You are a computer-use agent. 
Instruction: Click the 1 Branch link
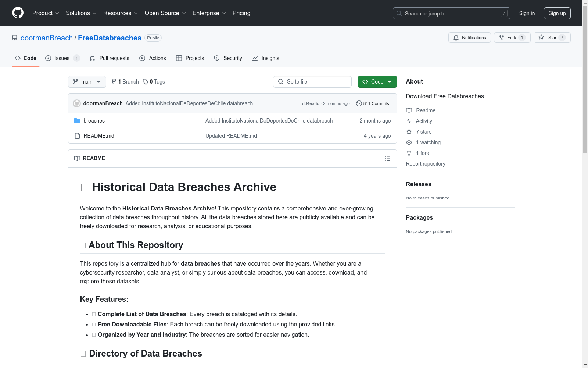point(125,82)
